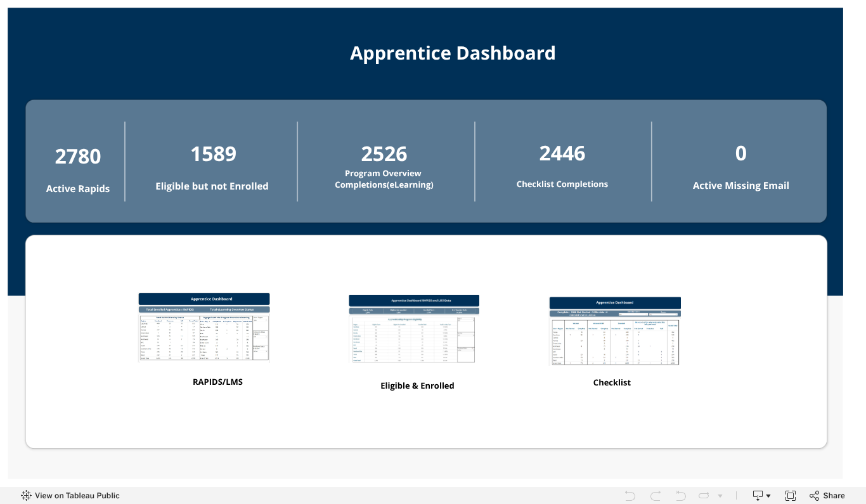Click the Program Overview Completions(eLearning) label
Viewport: 866px width, 504px height.
[x=384, y=179]
